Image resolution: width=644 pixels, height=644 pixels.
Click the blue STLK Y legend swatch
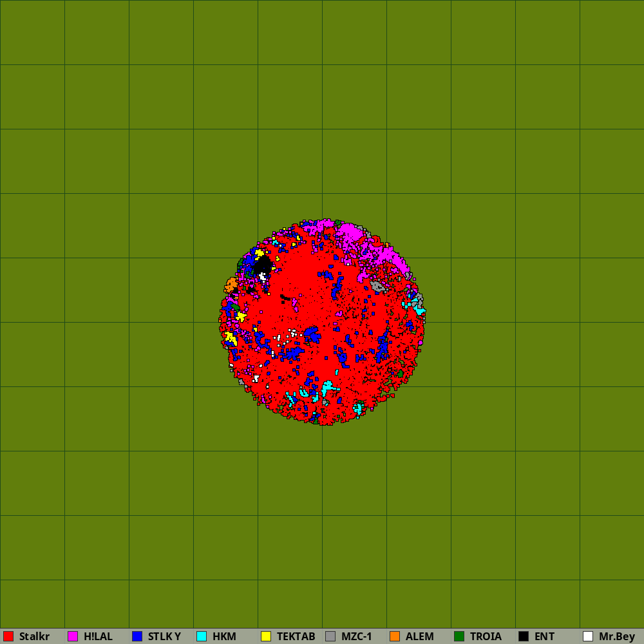(x=137, y=636)
